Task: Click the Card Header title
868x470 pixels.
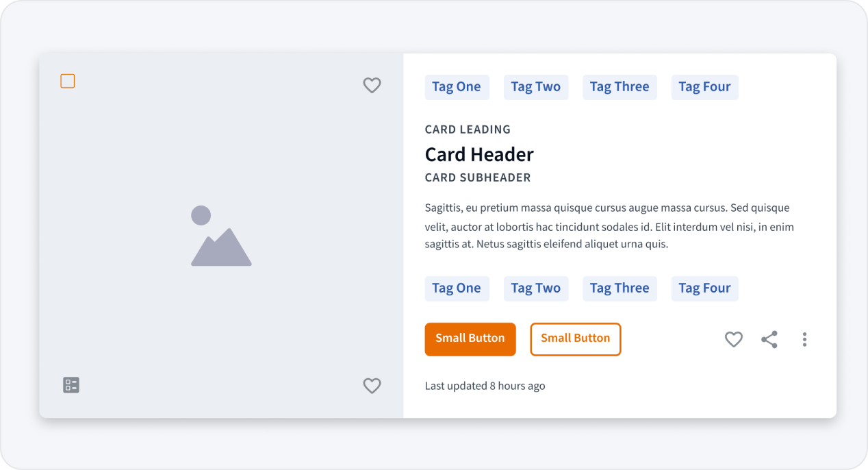Action: pyautogui.click(x=479, y=154)
